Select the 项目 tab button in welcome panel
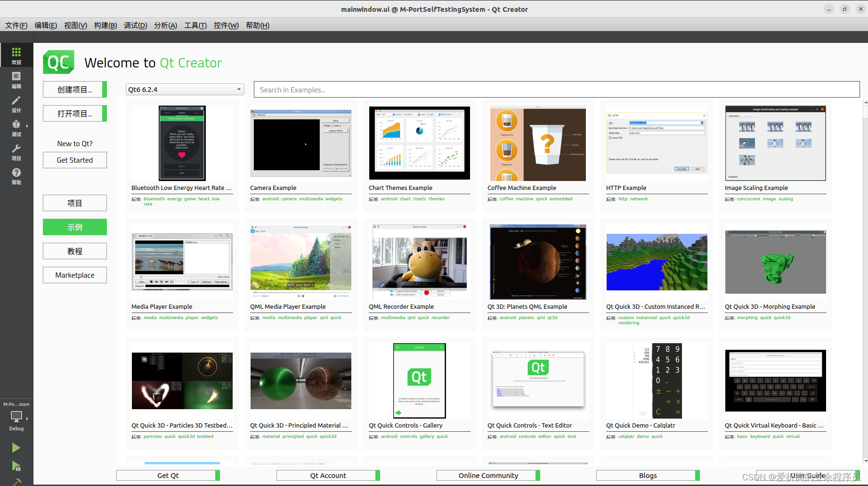868x486 pixels. (75, 203)
